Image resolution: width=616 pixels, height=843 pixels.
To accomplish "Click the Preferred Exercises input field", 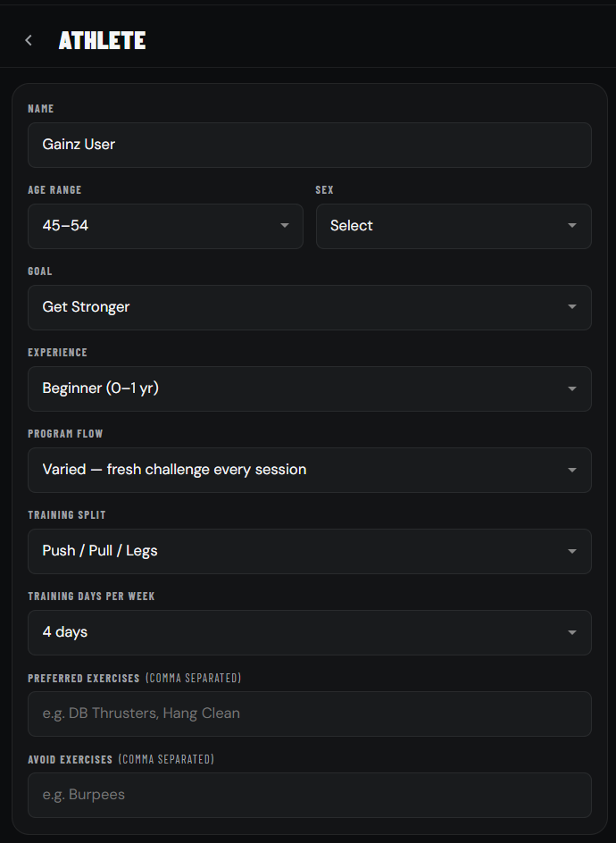I will click(309, 714).
